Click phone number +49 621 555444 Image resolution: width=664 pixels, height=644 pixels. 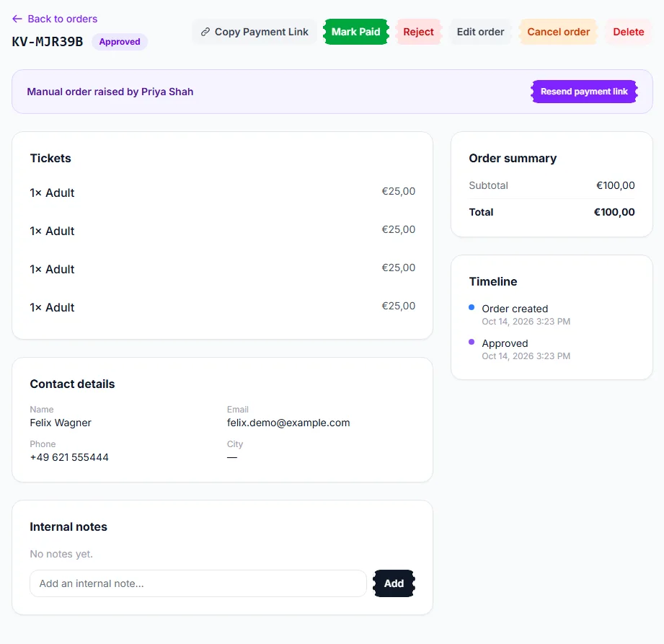[x=69, y=457]
